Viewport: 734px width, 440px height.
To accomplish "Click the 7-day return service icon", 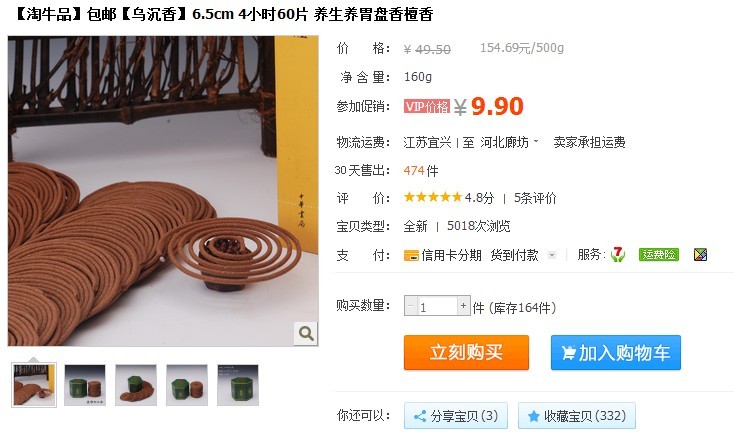I will pos(618,255).
